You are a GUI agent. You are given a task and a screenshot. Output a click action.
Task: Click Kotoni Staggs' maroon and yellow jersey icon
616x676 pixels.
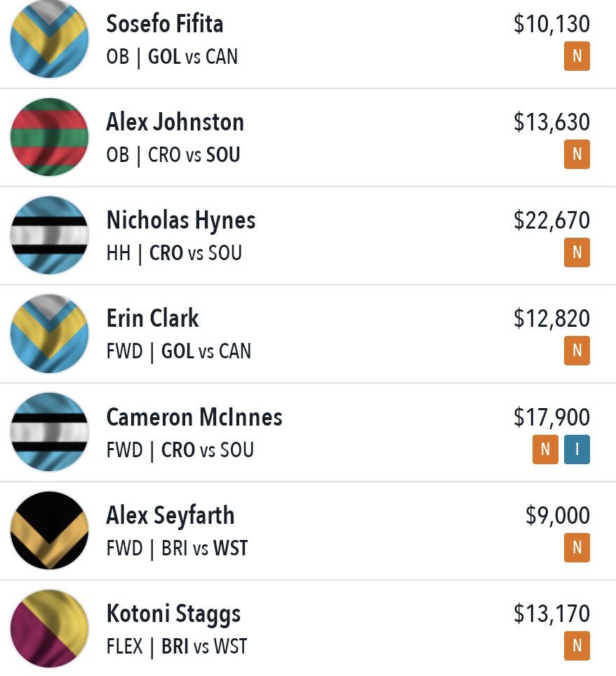tap(49, 628)
